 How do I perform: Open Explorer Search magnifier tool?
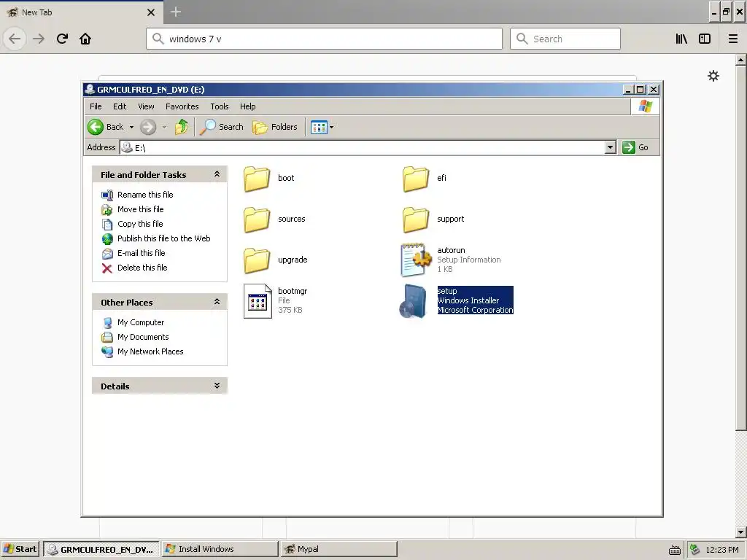point(222,127)
